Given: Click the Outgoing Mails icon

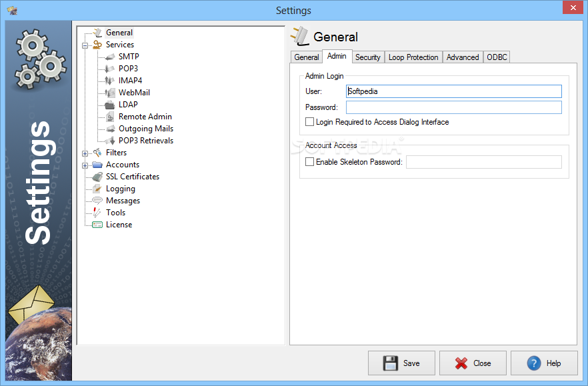Looking at the screenshot, I should (110, 129).
